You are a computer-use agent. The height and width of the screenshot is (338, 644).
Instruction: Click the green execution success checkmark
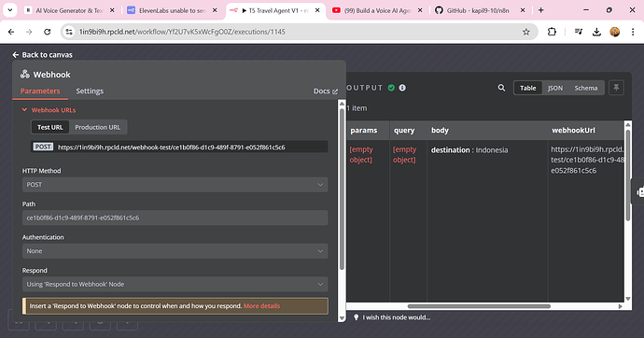(391, 88)
